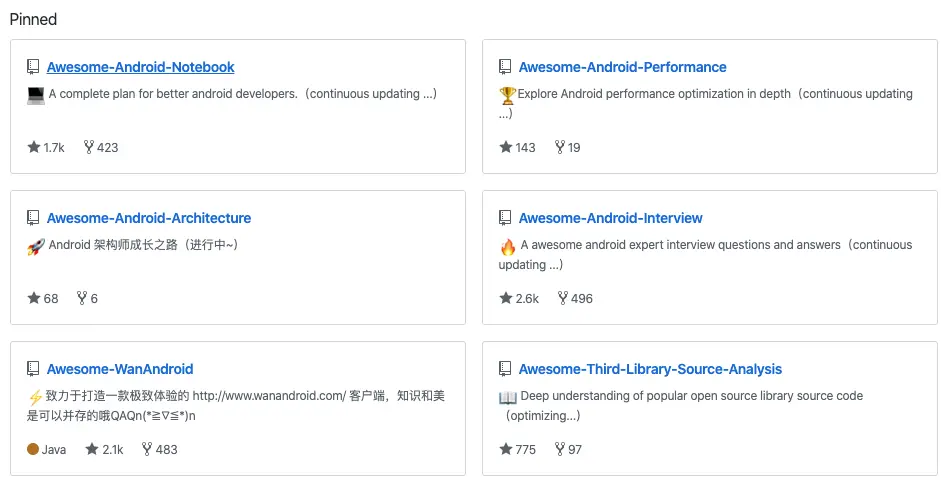
Task: View 19 forks of Awesome-Android-Performance
Action: click(567, 148)
